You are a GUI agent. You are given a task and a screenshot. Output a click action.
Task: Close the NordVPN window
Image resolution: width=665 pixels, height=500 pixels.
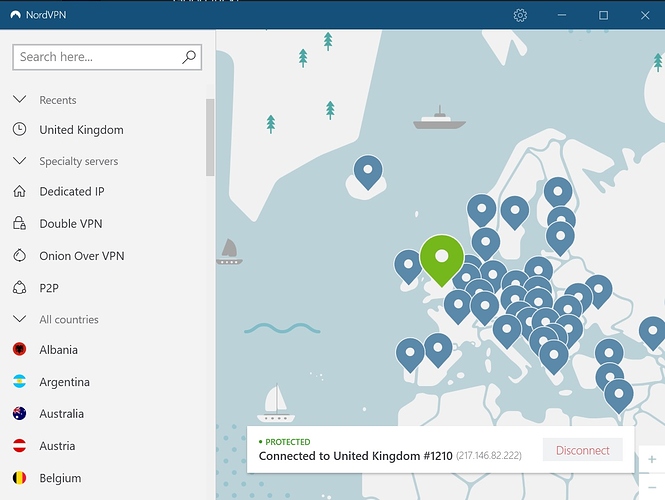tap(645, 15)
